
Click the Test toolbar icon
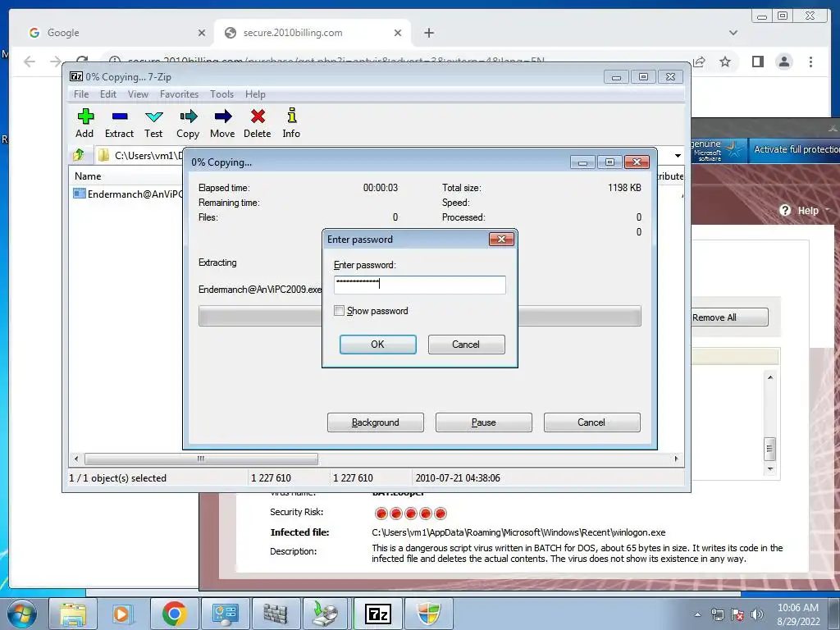point(153,123)
